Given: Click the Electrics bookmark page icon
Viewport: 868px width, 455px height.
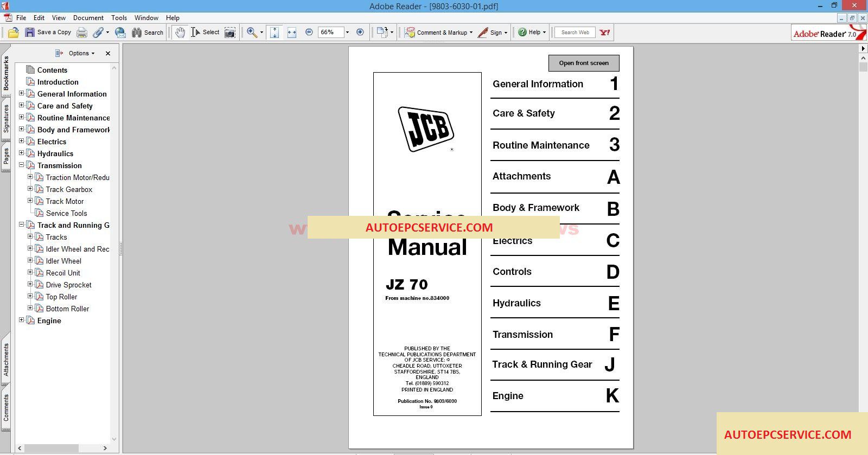Looking at the screenshot, I should tap(31, 142).
